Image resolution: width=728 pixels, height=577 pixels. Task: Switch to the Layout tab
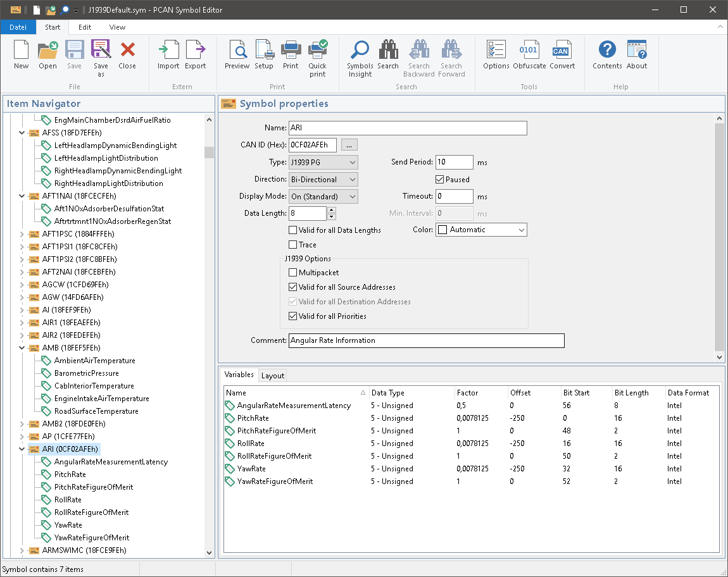[x=273, y=375]
